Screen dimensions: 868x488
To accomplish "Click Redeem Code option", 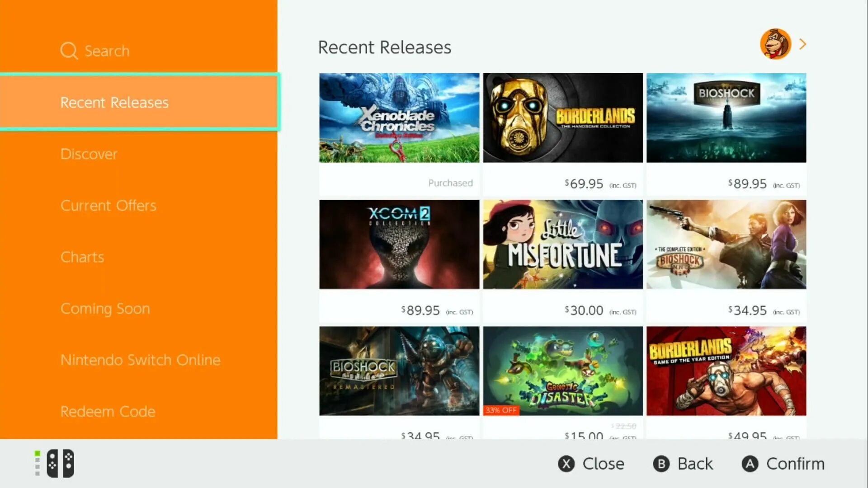I will tap(108, 411).
